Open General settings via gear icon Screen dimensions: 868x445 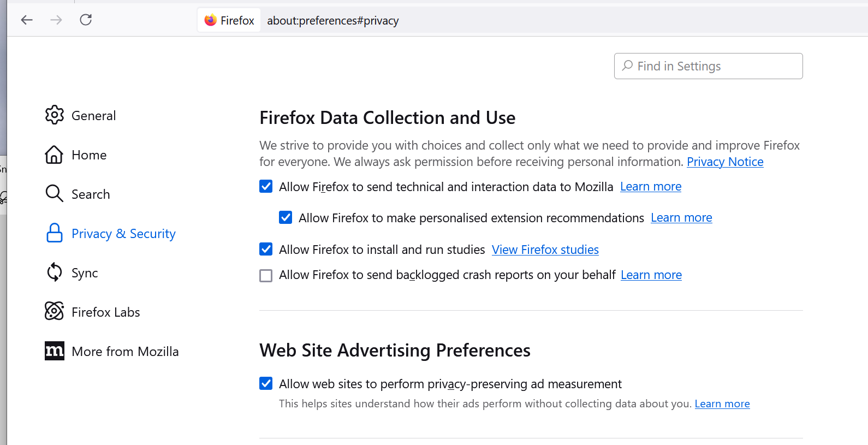(55, 115)
